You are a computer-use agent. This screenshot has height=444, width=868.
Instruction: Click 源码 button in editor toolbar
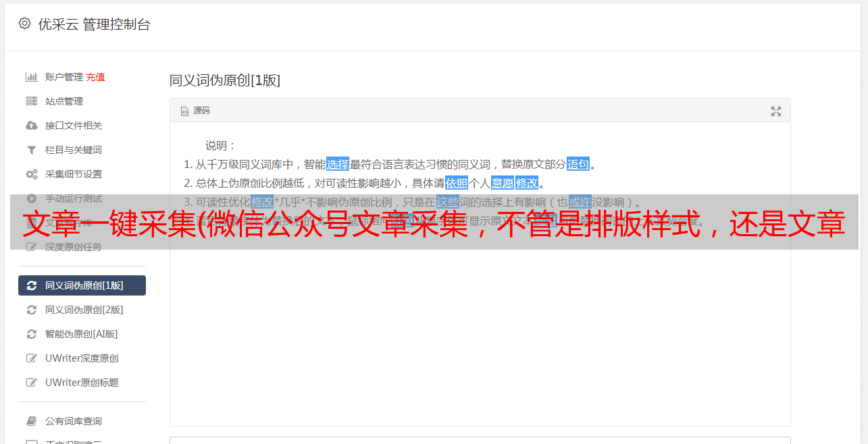coord(195,111)
